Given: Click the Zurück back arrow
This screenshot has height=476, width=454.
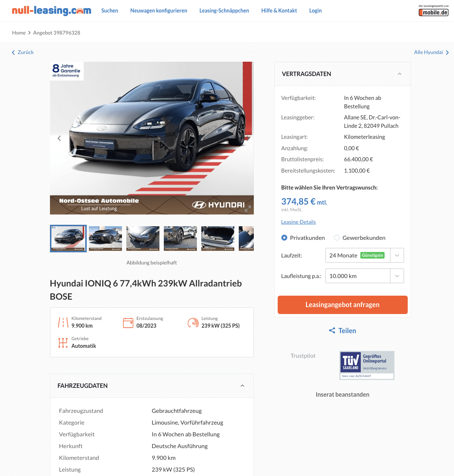Looking at the screenshot, I should coord(14,53).
